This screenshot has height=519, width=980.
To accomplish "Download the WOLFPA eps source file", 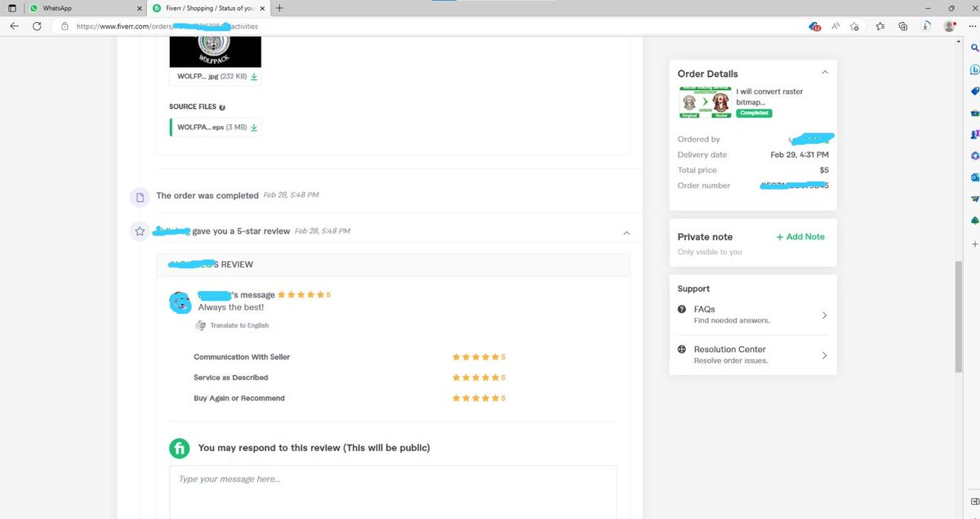I will pyautogui.click(x=254, y=128).
